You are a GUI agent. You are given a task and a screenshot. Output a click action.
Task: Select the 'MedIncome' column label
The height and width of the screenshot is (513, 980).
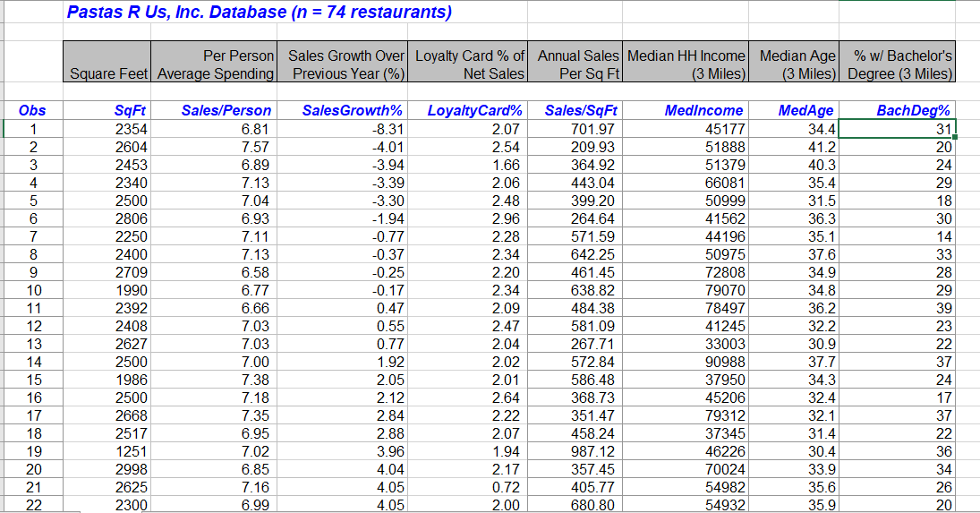[686, 111]
